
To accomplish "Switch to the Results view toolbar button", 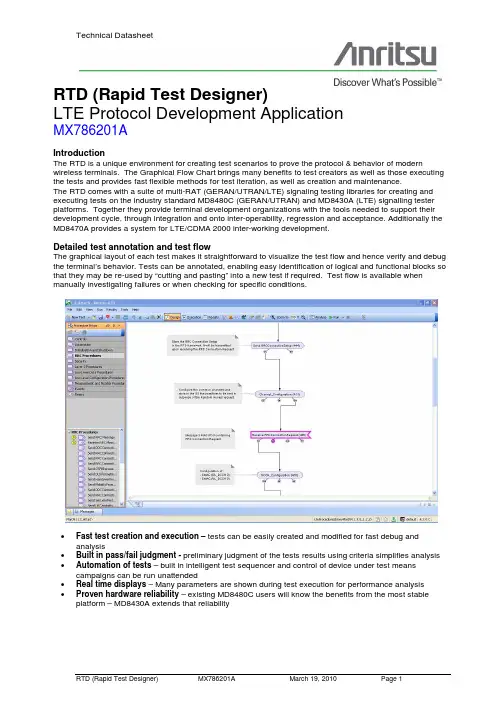I will (211, 317).
